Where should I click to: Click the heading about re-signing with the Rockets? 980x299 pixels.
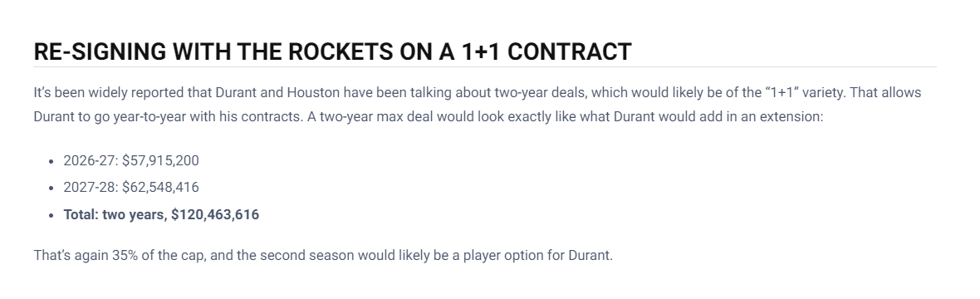332,52
